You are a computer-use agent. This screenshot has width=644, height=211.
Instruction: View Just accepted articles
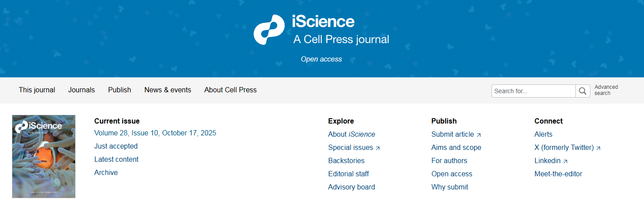tap(116, 146)
